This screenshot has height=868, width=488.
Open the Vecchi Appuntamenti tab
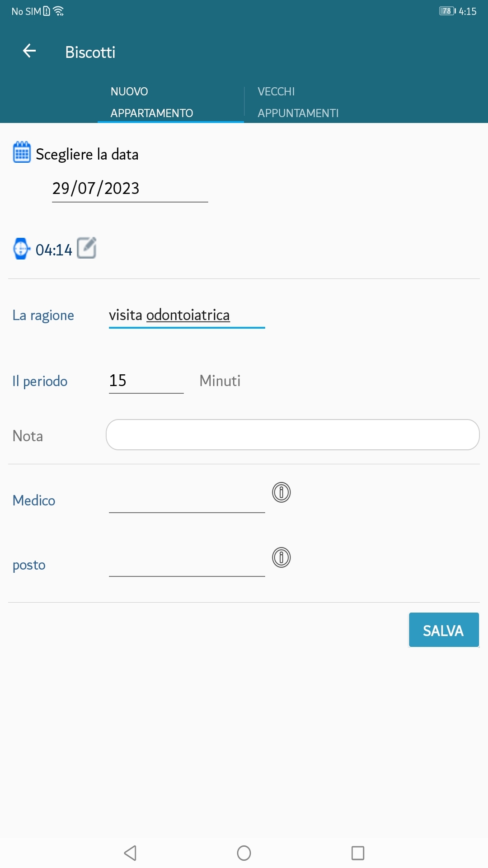point(298,102)
